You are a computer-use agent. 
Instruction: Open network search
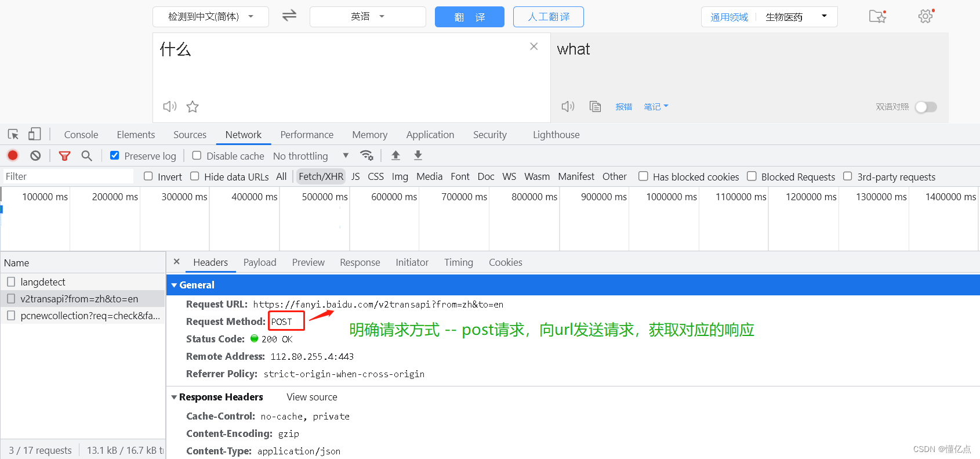pos(86,156)
